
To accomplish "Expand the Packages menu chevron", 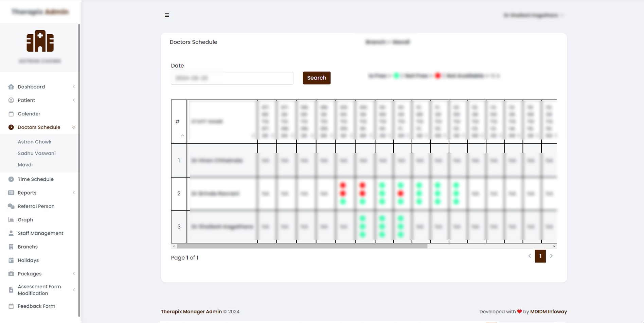I will 74,274.
